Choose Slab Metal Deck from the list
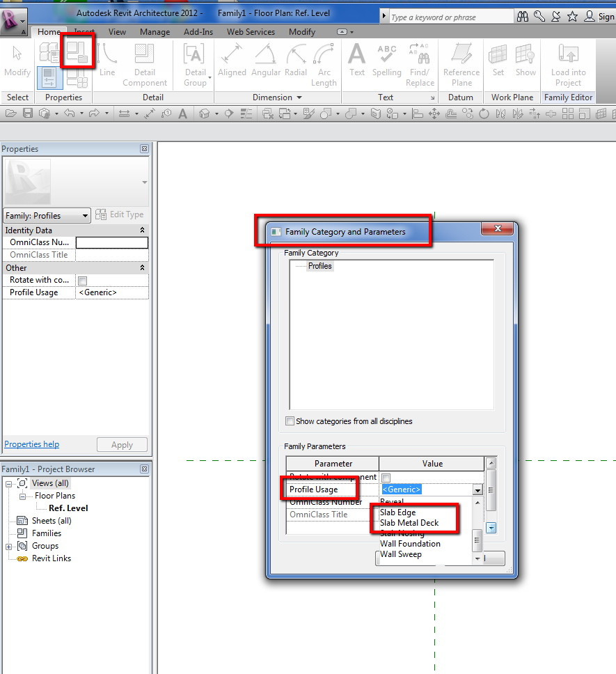The width and height of the screenshot is (616, 674). [409, 523]
